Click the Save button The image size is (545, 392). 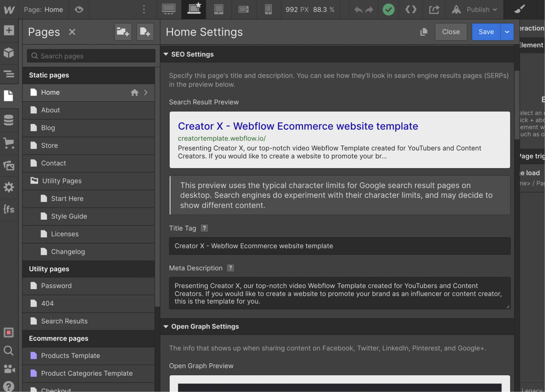(x=486, y=32)
